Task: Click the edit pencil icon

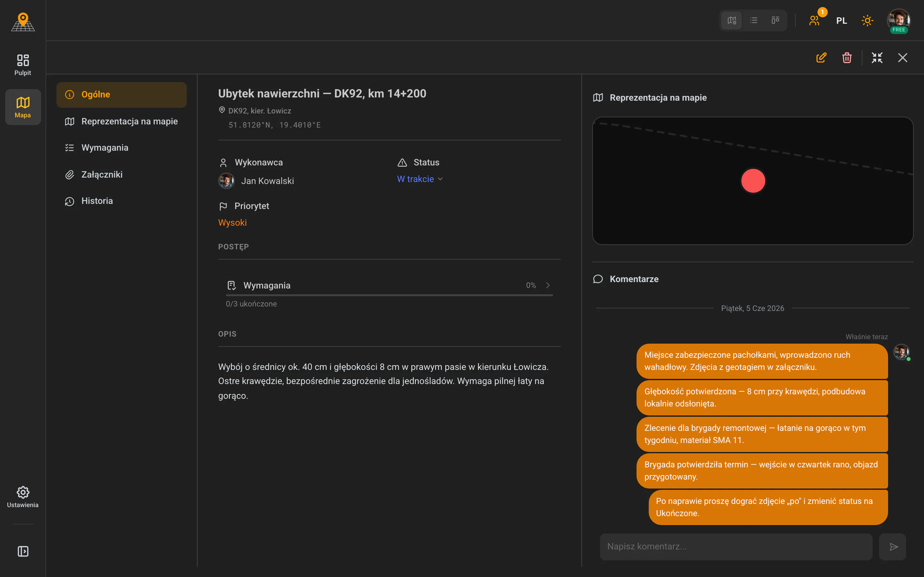Action: [x=821, y=58]
